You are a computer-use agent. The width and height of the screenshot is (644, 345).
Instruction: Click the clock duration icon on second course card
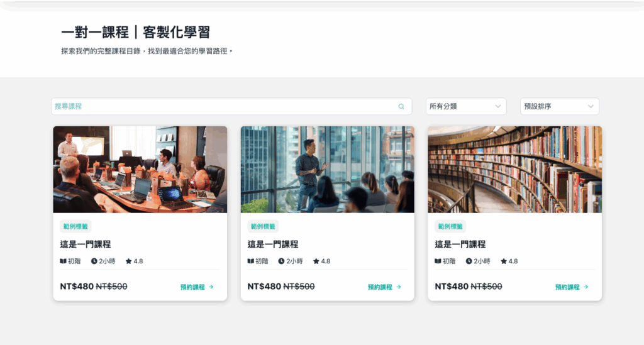tap(281, 261)
